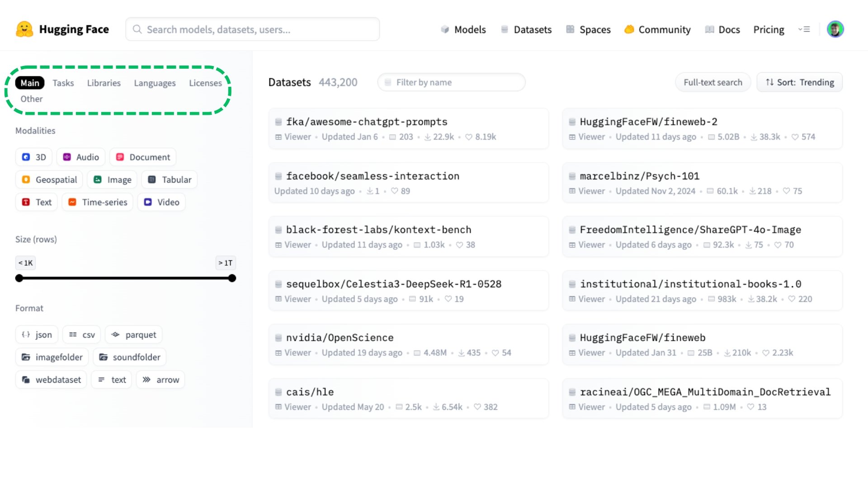Expand the more-options menu icon beside Pricing
Viewport: 868px width, 488px height.
[x=804, y=29]
